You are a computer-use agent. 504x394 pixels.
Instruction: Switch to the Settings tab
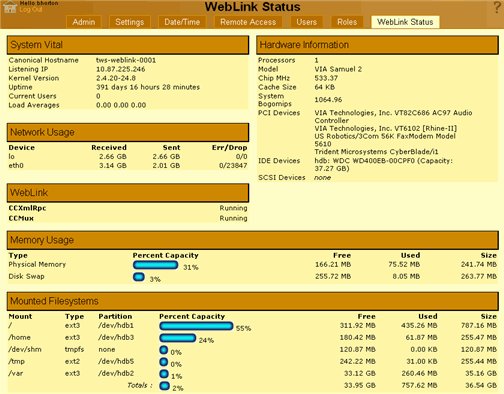(x=130, y=22)
